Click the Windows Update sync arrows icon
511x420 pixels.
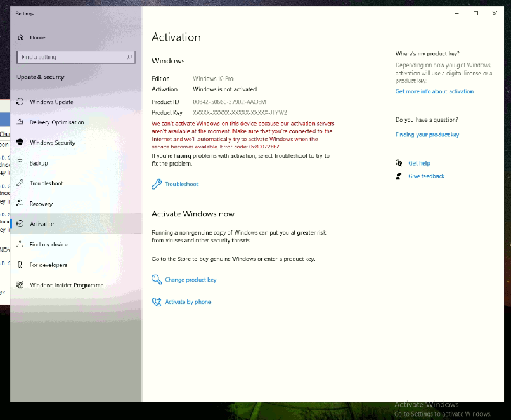click(20, 102)
